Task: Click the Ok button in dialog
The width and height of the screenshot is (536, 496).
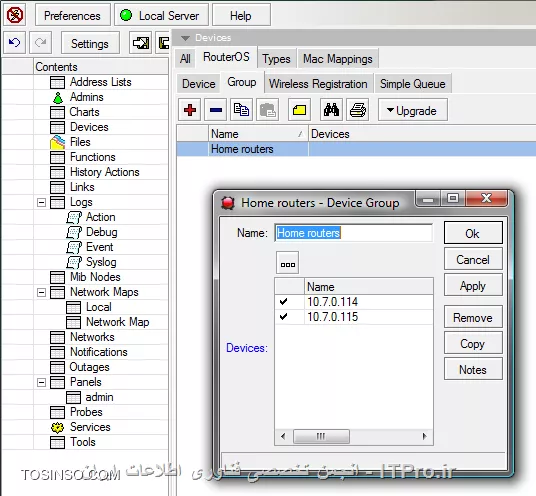Action: 473,233
